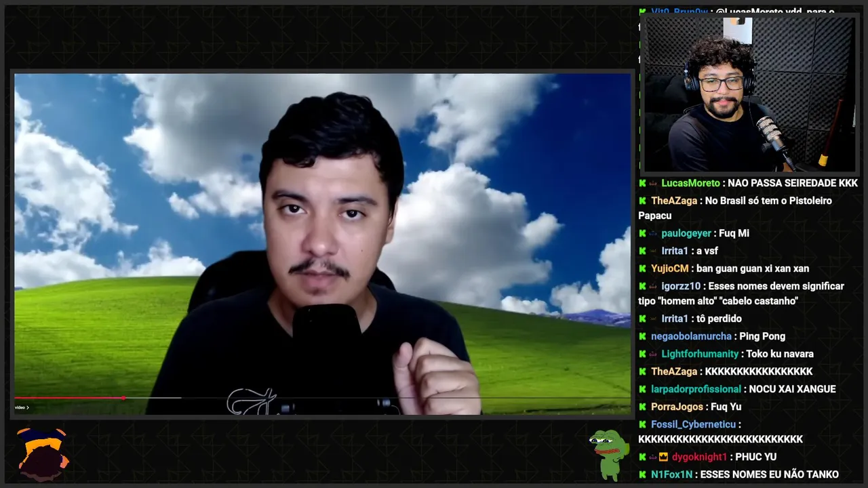The image size is (868, 488).
Task: Open N1Fox1N's username in chat
Action: 672,474
